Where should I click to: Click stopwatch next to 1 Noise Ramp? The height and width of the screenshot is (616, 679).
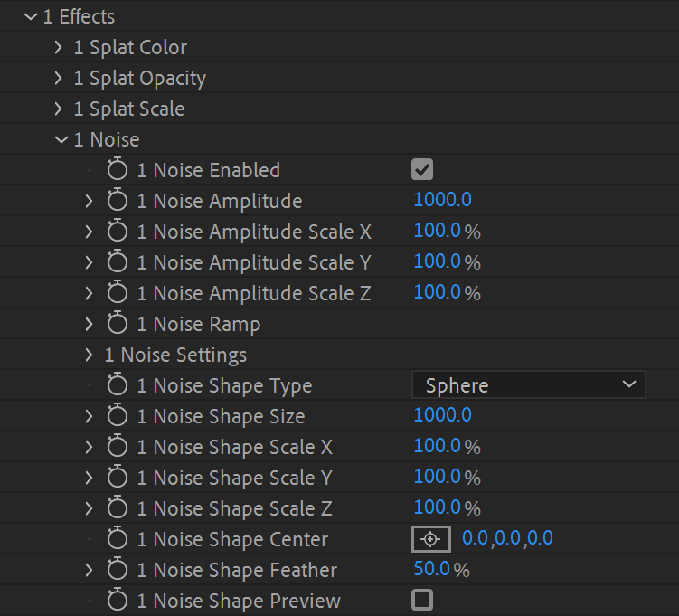tap(118, 324)
